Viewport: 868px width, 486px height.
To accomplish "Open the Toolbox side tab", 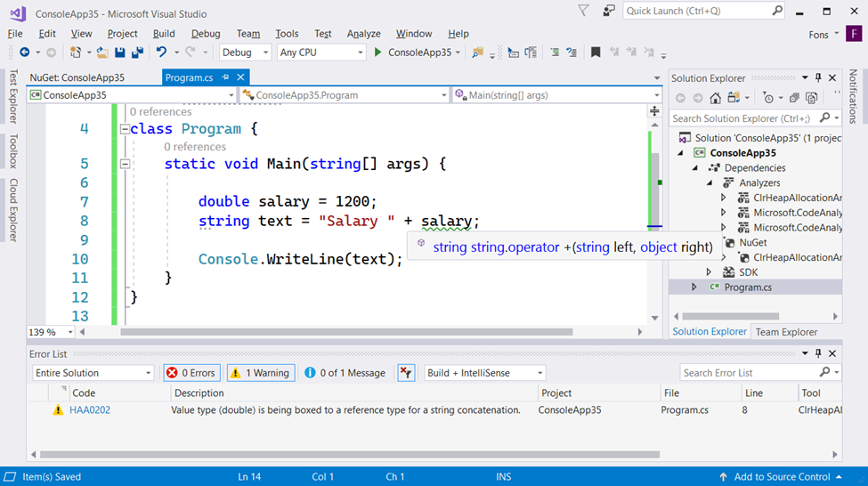I will click(x=13, y=150).
